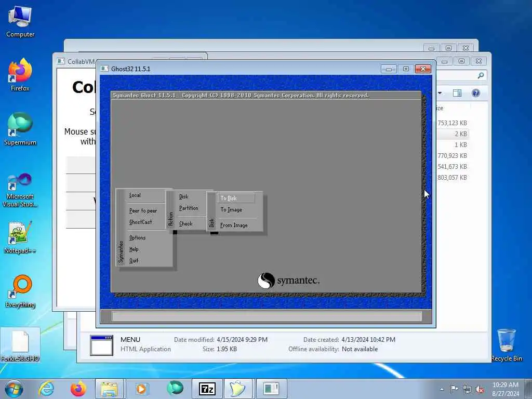Open Help in Ghost menu
The height and width of the screenshot is (399, 532).
(x=134, y=249)
